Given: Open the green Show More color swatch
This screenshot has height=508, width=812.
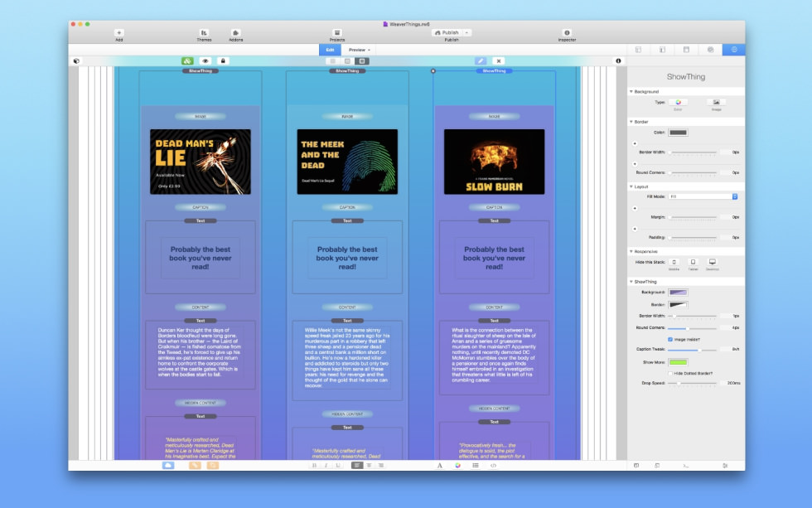Looking at the screenshot, I should coord(678,362).
